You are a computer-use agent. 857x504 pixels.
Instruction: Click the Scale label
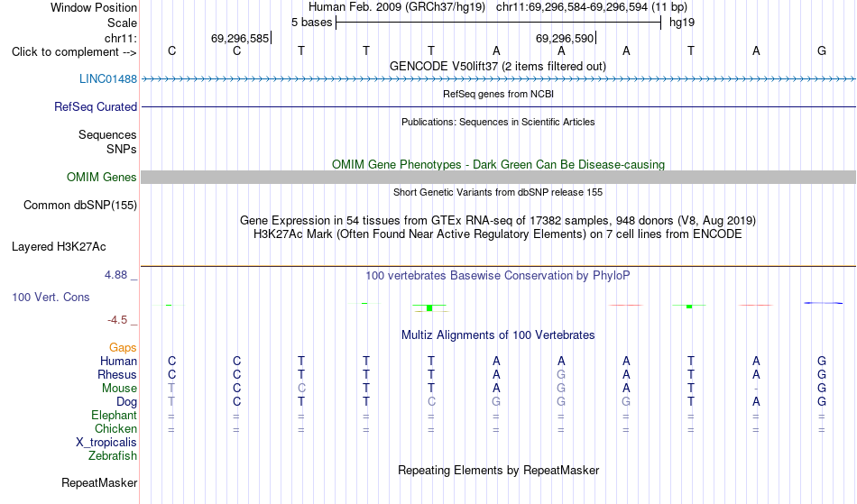122,23
